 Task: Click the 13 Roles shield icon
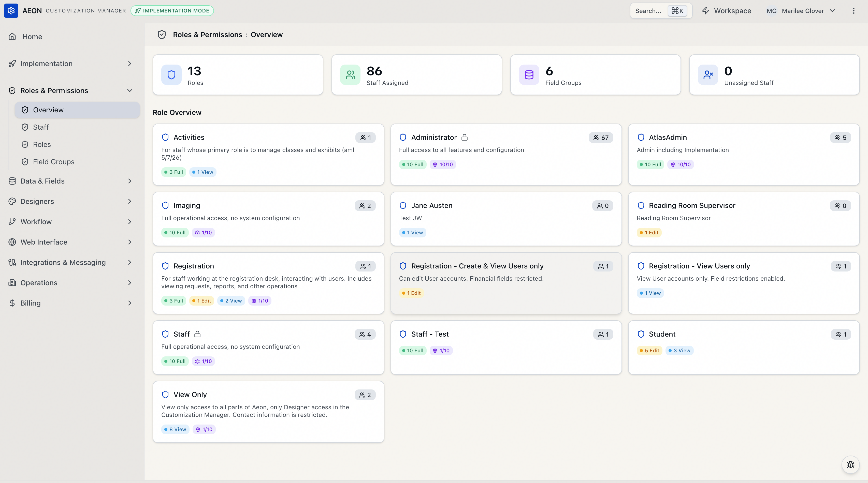click(x=171, y=75)
